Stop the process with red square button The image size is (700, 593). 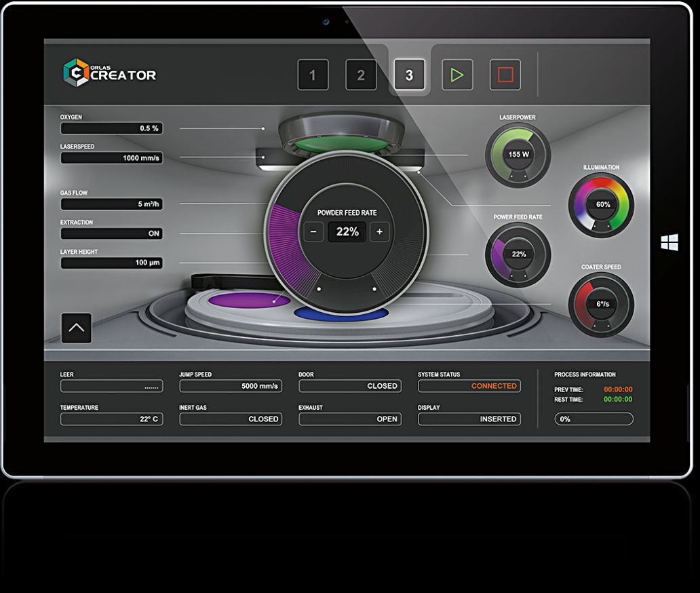pyautogui.click(x=505, y=75)
